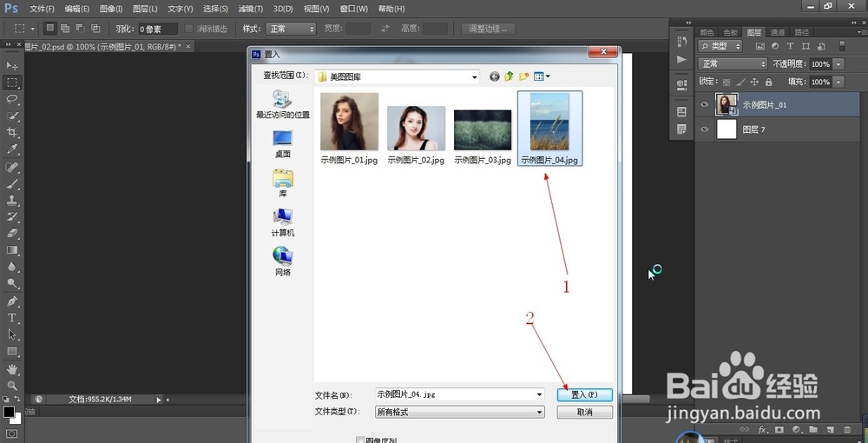
Task: Select the 示例图片_03.jpg thumbnail
Action: coord(483,130)
